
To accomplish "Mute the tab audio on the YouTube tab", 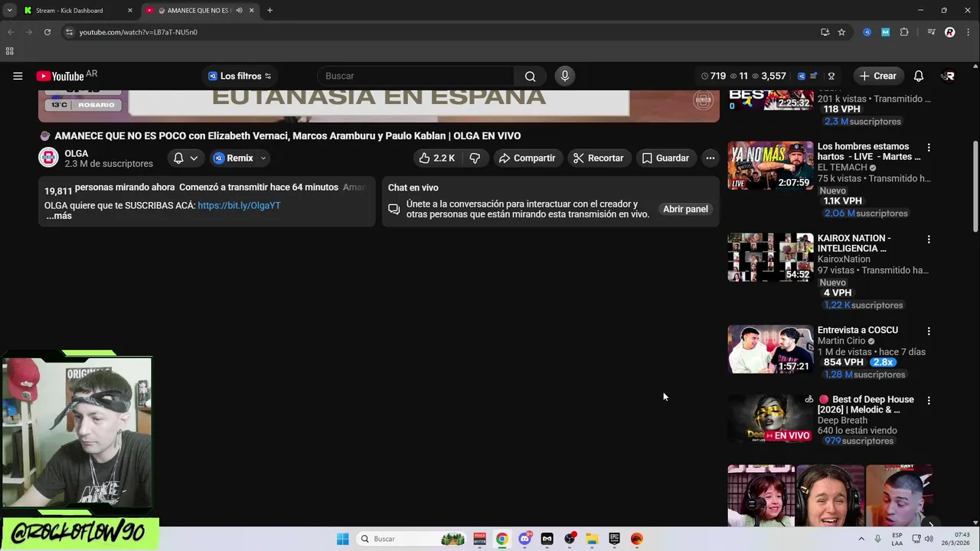I will [x=239, y=10].
